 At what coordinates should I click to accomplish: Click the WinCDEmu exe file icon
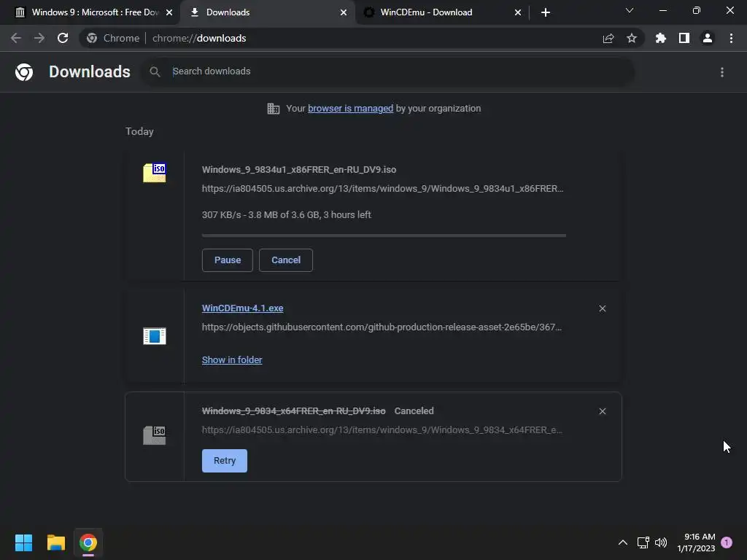tap(155, 335)
